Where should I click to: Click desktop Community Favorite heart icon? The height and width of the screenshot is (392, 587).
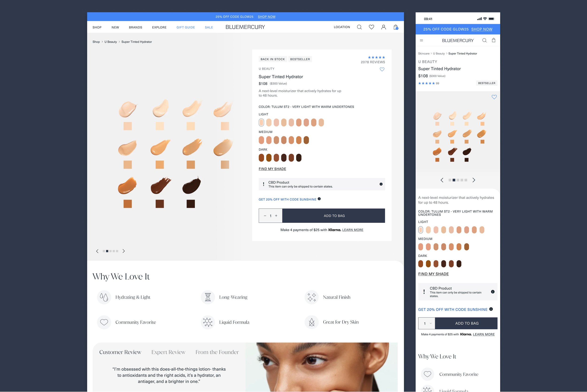(104, 322)
